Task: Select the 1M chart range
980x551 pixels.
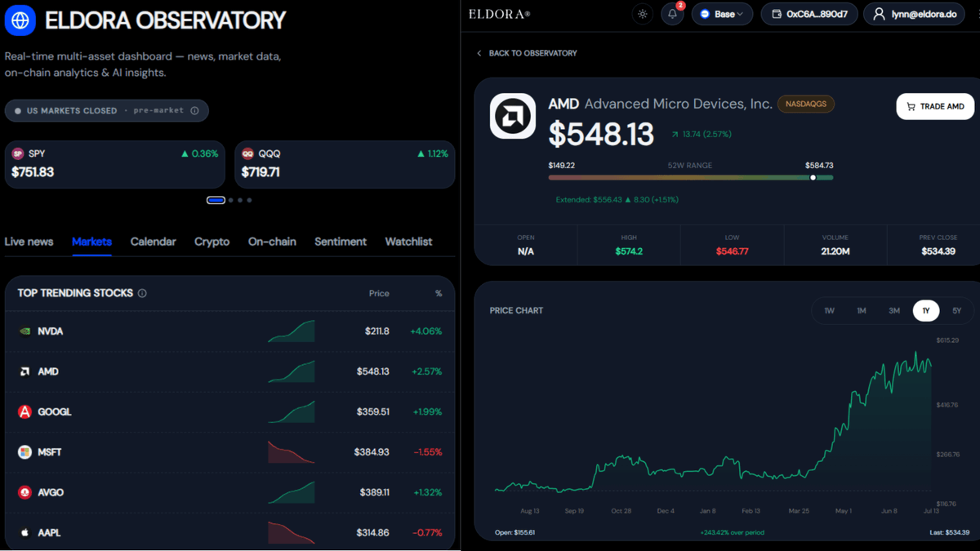Action: (862, 310)
